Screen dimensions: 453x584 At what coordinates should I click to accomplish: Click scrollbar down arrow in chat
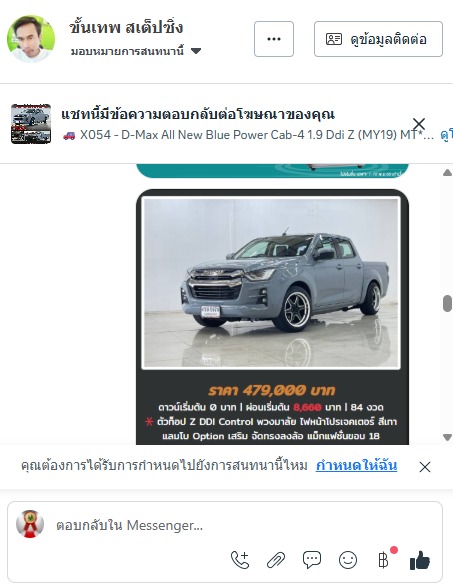coord(447,437)
